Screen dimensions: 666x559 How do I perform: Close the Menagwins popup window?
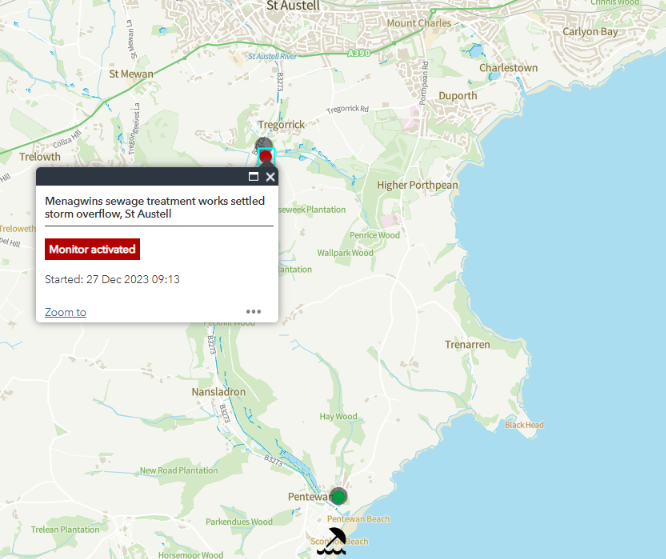coord(270,177)
